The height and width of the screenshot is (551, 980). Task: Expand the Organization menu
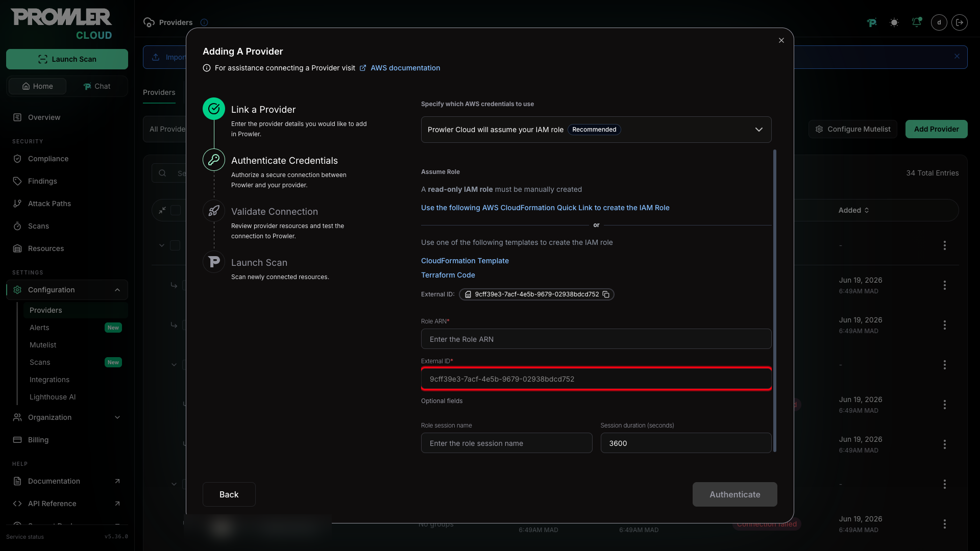(x=67, y=417)
